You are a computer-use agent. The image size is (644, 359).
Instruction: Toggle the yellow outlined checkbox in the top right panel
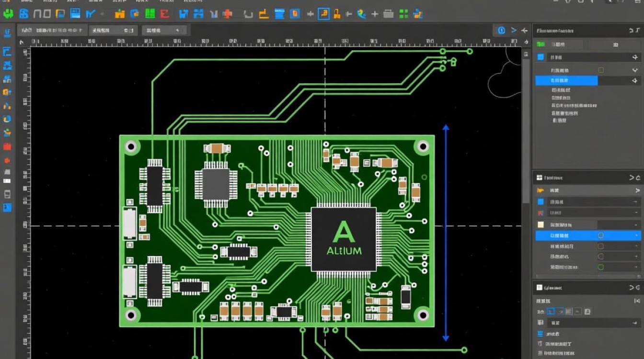pyautogui.click(x=601, y=70)
